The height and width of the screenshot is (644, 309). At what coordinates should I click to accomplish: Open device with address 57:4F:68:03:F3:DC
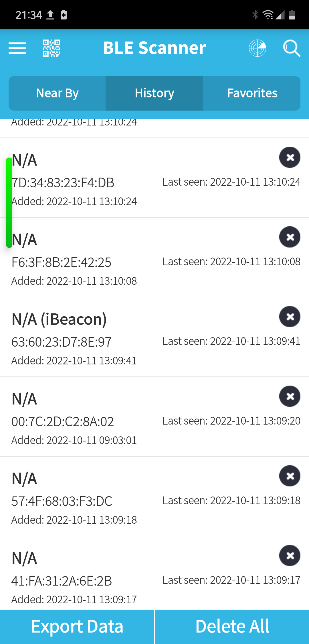(62, 501)
